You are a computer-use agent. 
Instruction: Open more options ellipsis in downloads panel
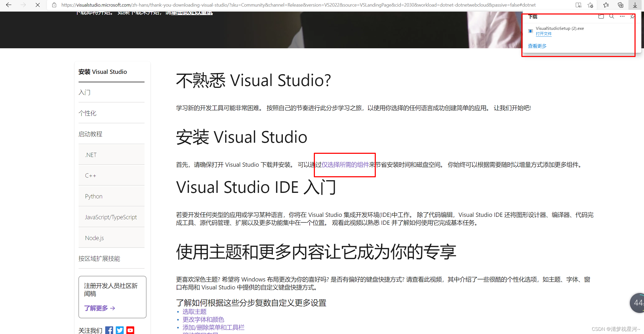[x=622, y=16]
